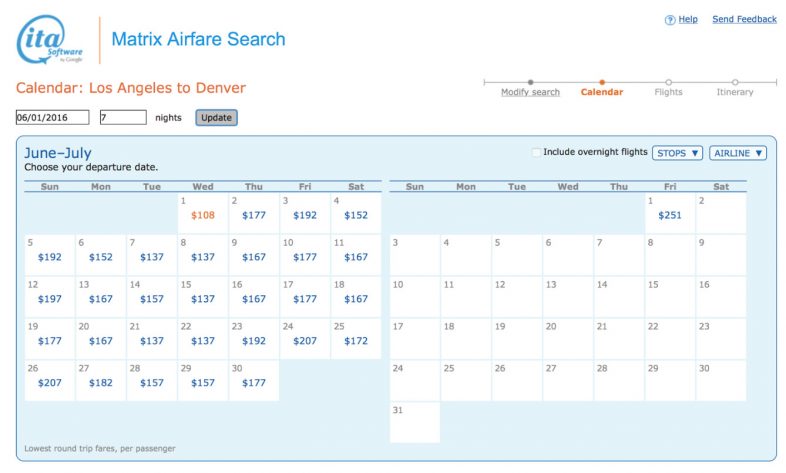Click the nights number input field
The image size is (786, 473).
click(122, 117)
